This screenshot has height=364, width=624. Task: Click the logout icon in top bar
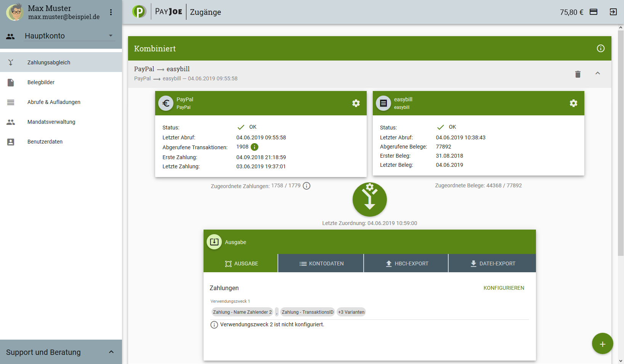[613, 12]
